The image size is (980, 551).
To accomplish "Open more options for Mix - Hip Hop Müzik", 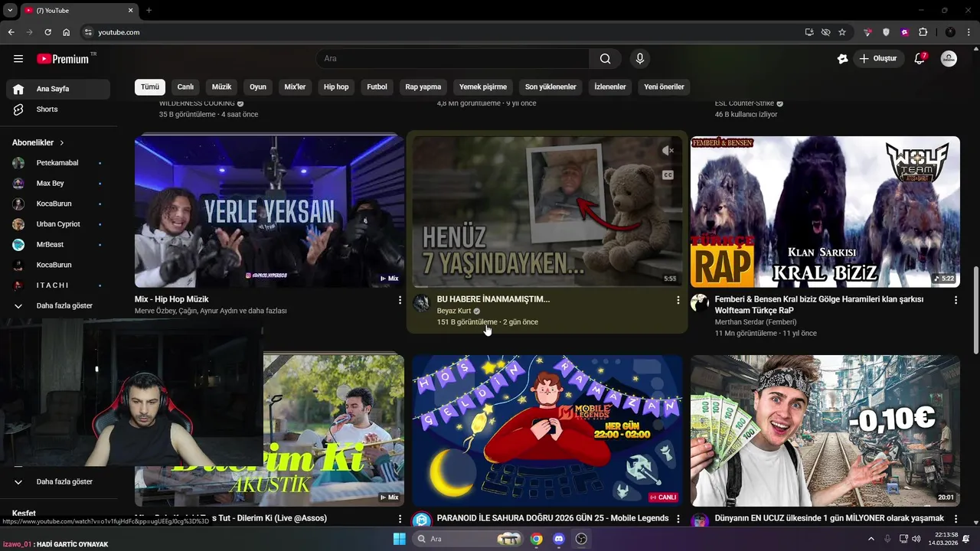I will [x=400, y=300].
